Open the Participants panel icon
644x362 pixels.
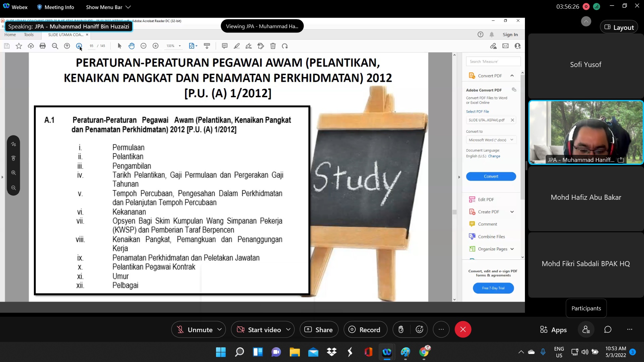coord(586,329)
